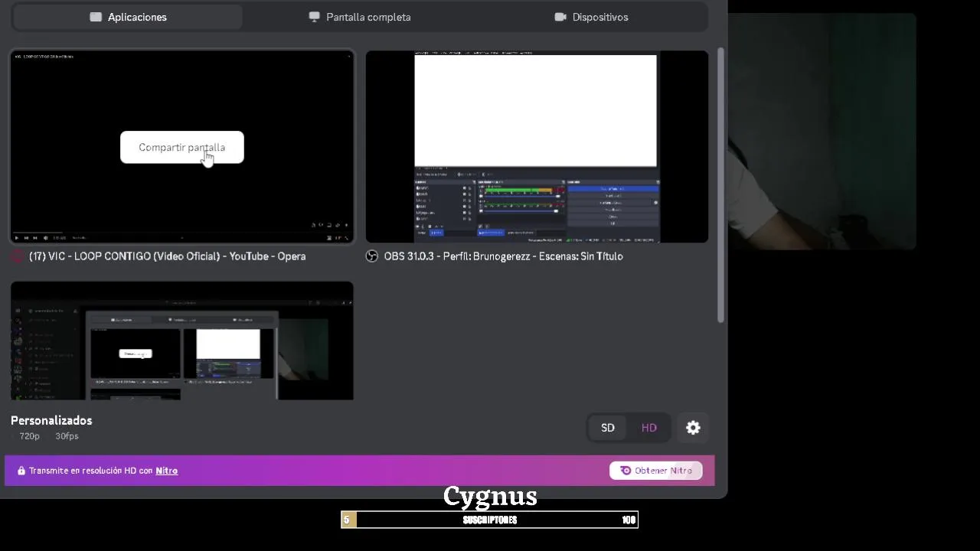Click the Obtener Nitro button

click(655, 471)
